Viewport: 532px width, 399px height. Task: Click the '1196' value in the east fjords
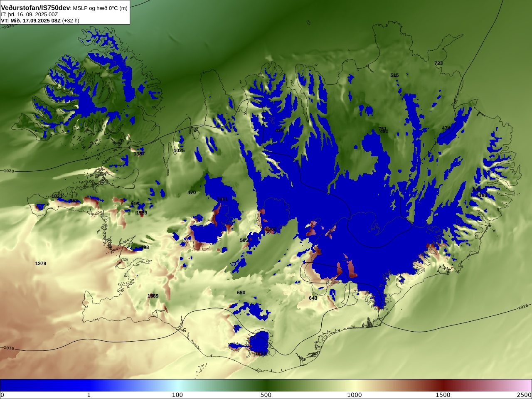point(482,195)
